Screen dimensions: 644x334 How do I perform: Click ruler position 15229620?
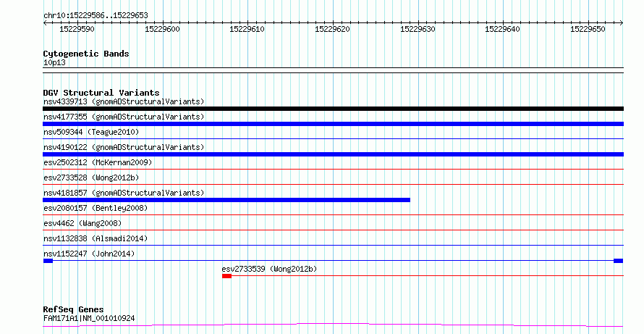[x=332, y=29]
